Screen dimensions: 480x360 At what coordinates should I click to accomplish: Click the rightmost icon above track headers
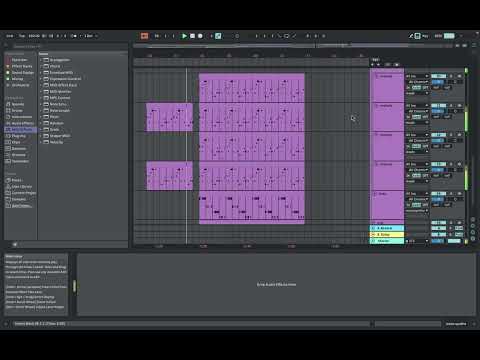397,65
